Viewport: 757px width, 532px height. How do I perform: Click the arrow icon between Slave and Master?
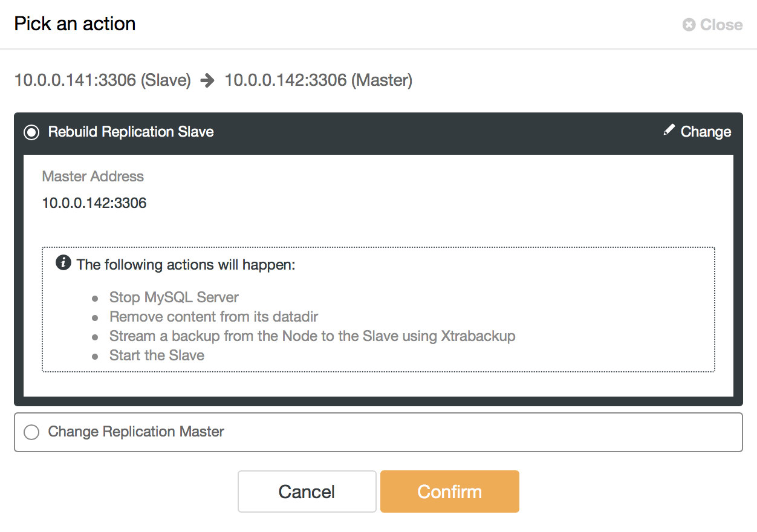pos(207,81)
